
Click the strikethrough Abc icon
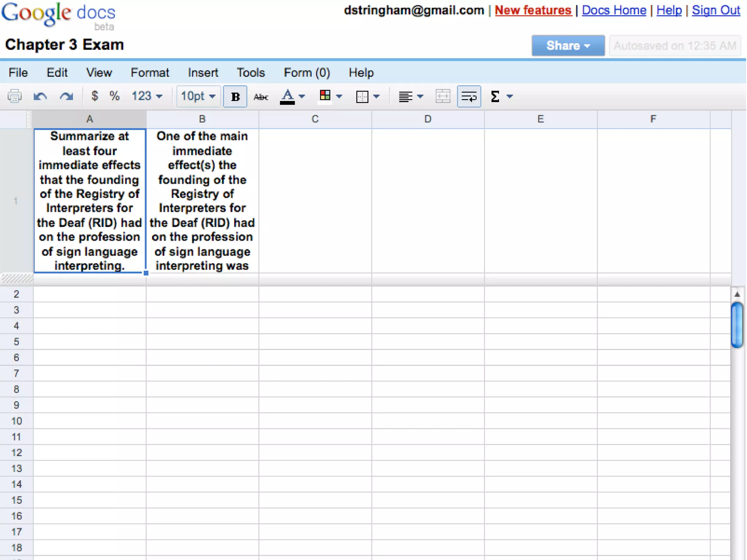coord(261,97)
